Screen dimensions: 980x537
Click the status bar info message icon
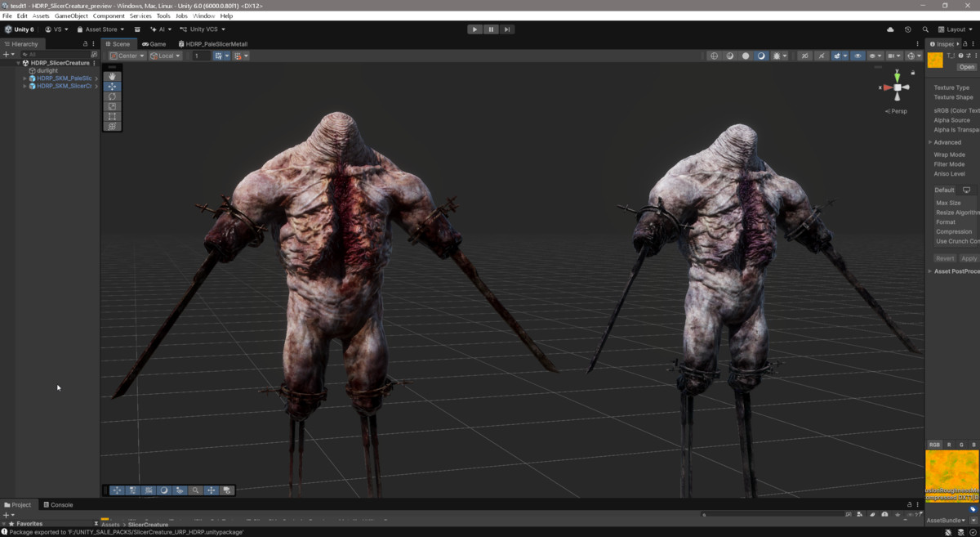5,532
